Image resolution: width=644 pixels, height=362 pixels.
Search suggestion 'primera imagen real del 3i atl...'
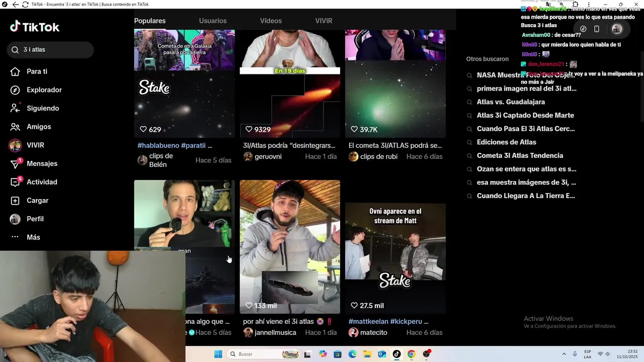[x=526, y=88]
